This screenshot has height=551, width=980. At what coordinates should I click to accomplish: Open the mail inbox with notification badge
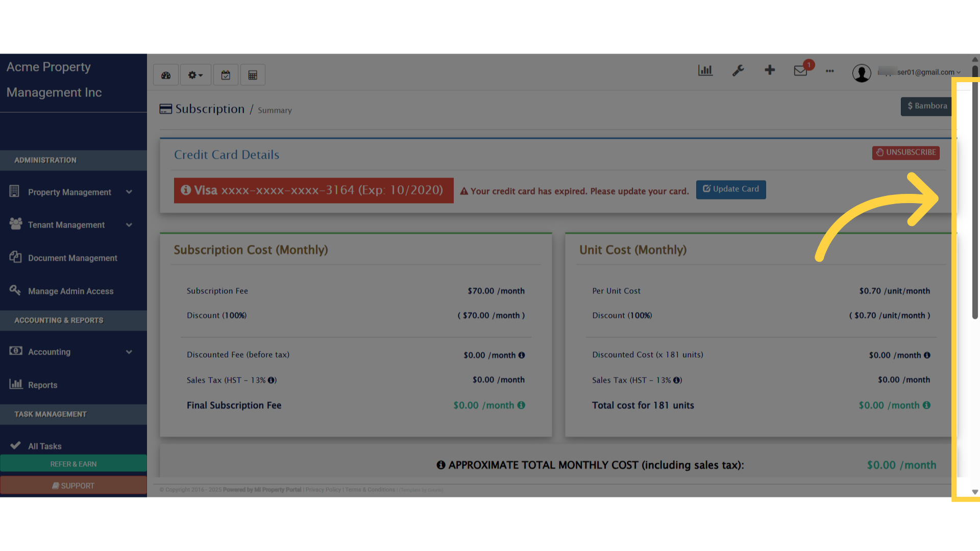800,71
